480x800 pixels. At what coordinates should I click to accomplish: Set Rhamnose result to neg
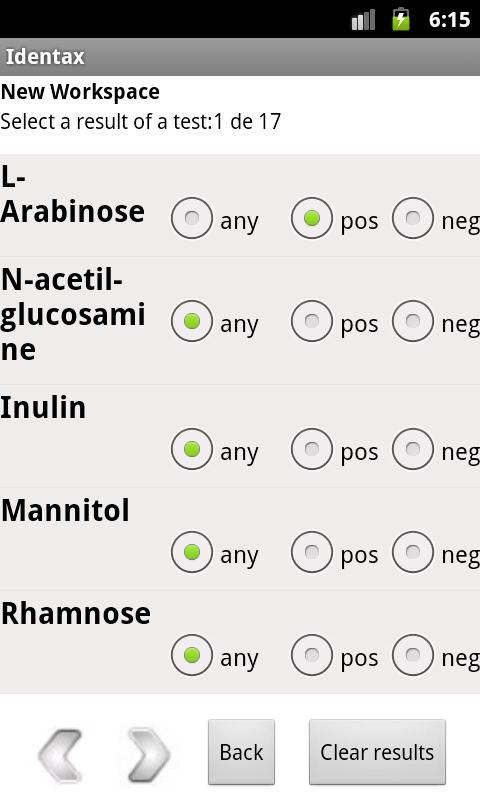pyautogui.click(x=413, y=655)
